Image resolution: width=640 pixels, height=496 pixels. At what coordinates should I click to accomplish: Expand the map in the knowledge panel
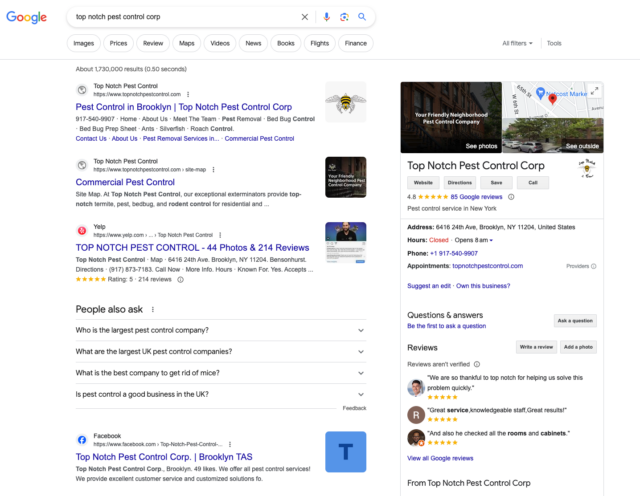(x=595, y=90)
